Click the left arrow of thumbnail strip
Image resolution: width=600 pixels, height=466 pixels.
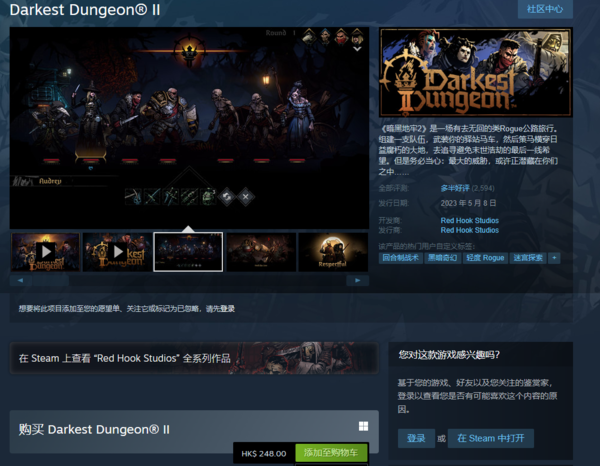tap(20, 280)
